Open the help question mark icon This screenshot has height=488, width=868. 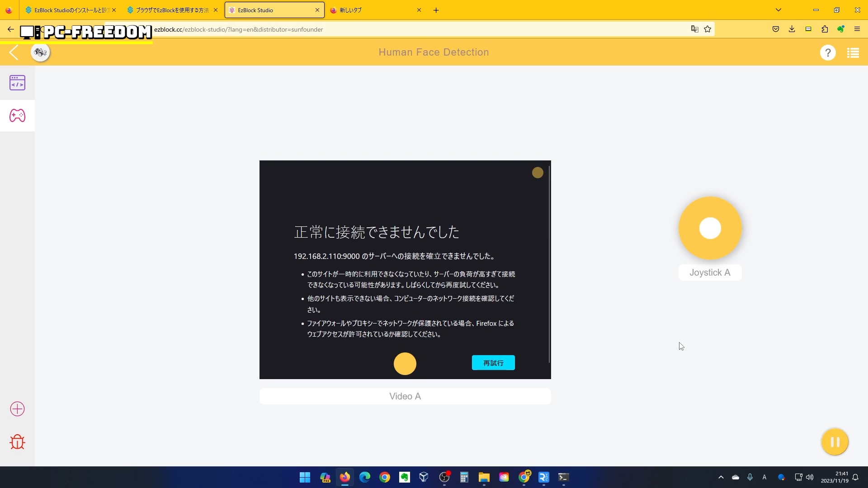pyautogui.click(x=828, y=53)
